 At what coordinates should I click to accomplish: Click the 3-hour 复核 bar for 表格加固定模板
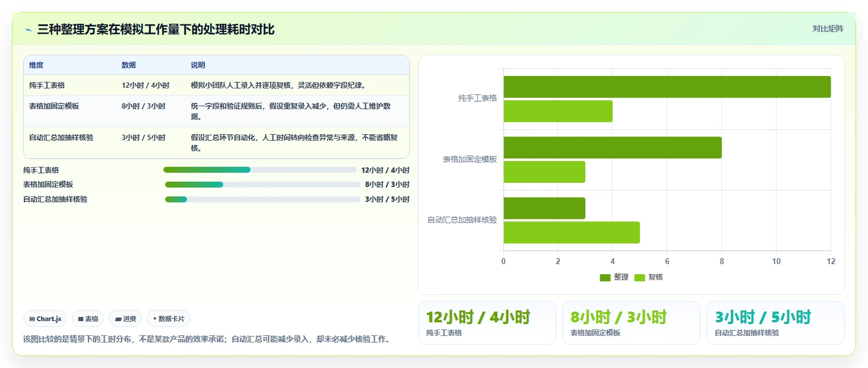(x=544, y=172)
